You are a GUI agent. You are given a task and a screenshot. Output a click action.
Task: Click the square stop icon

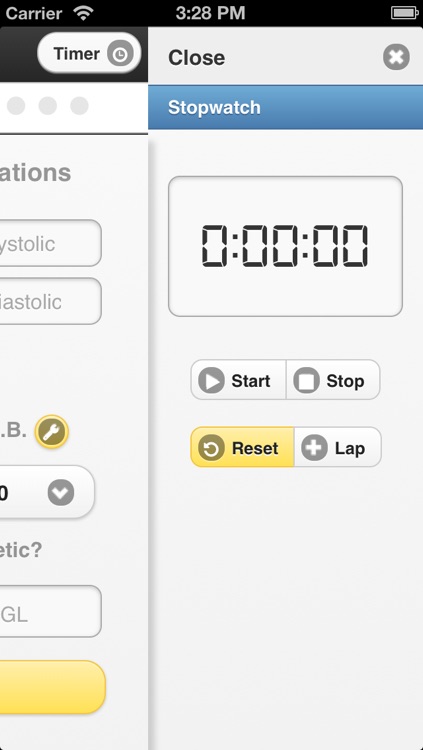pyautogui.click(x=306, y=381)
